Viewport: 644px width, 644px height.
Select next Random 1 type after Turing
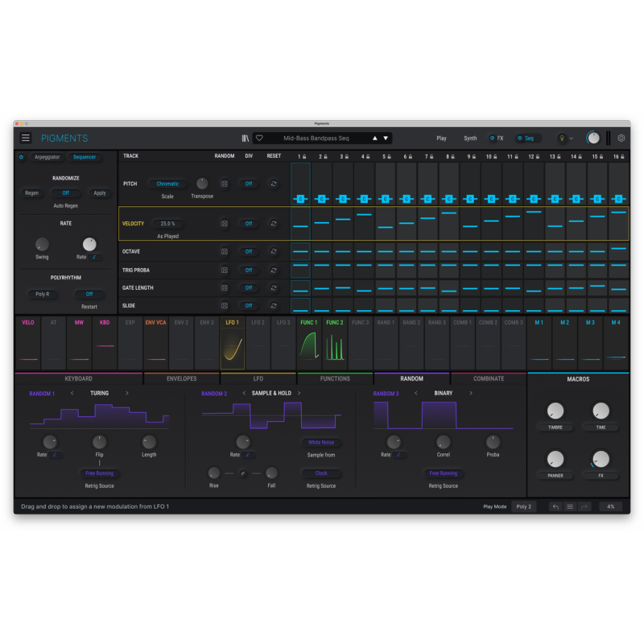point(127,394)
